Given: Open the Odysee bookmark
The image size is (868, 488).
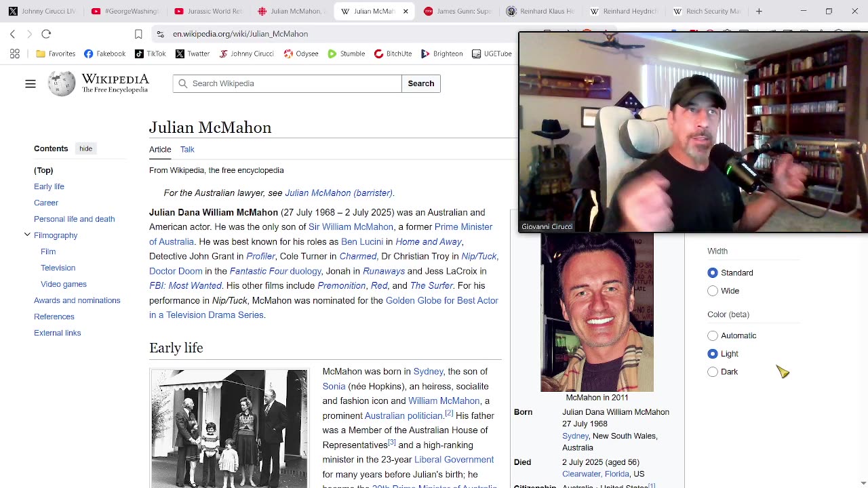Looking at the screenshot, I should 300,54.
